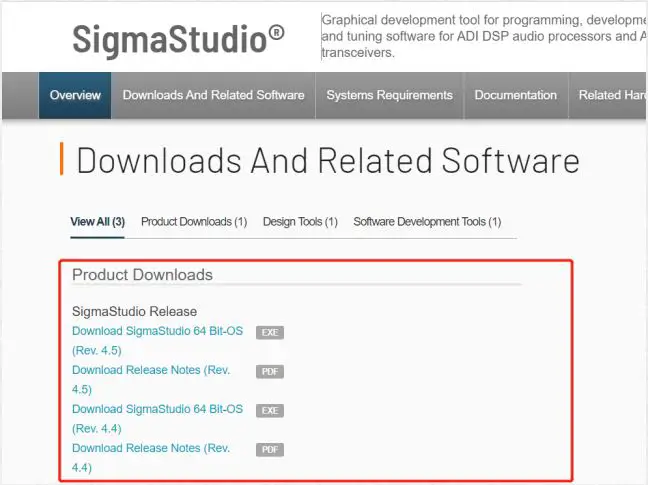This screenshot has width=648, height=485.
Task: Open the Overview navigation tab
Action: pyautogui.click(x=75, y=95)
